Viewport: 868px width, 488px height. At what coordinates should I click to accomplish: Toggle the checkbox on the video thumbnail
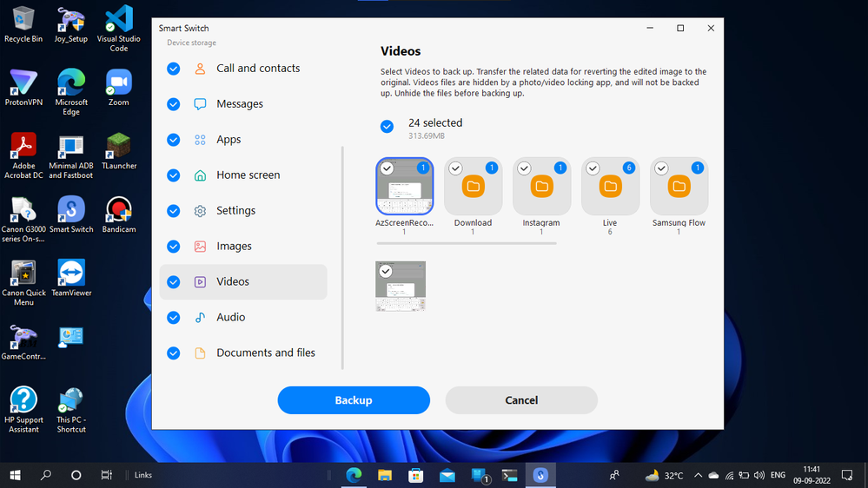386,271
